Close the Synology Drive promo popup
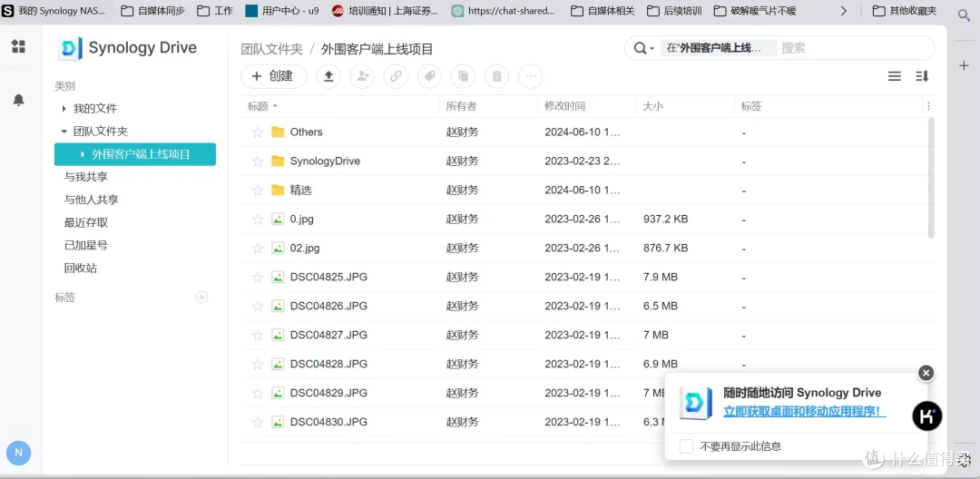 click(926, 373)
